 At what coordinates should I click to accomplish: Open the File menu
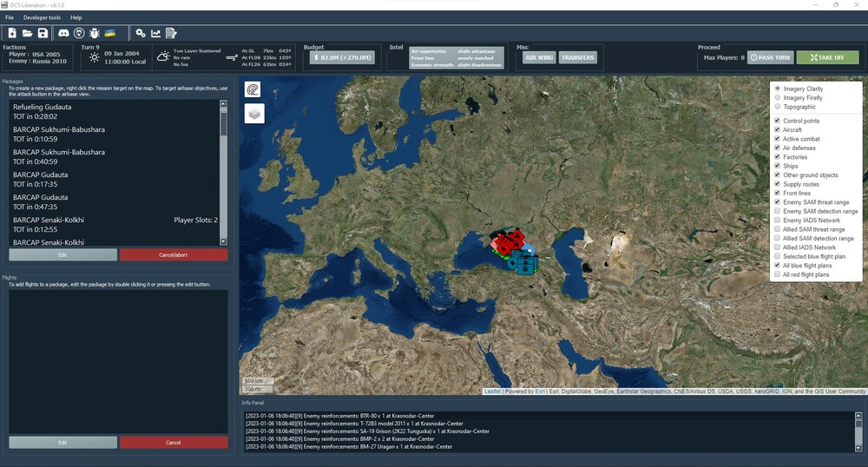(10, 17)
